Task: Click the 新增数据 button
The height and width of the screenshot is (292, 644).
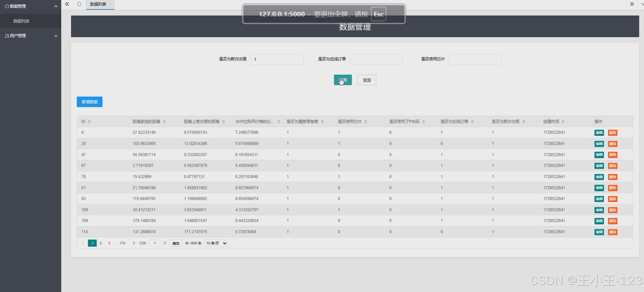Action: click(x=89, y=102)
